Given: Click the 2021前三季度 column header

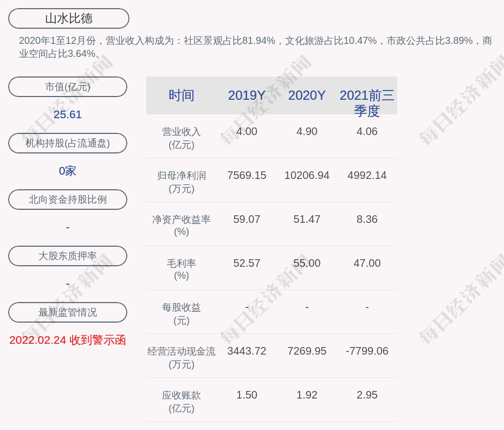Looking at the screenshot, I should (367, 103).
